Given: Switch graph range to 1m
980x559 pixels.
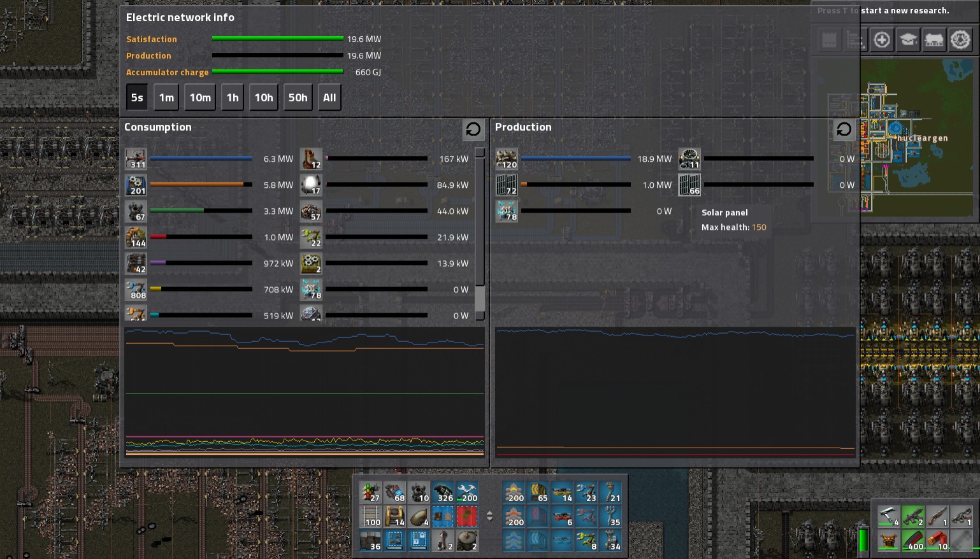Looking at the screenshot, I should [166, 97].
